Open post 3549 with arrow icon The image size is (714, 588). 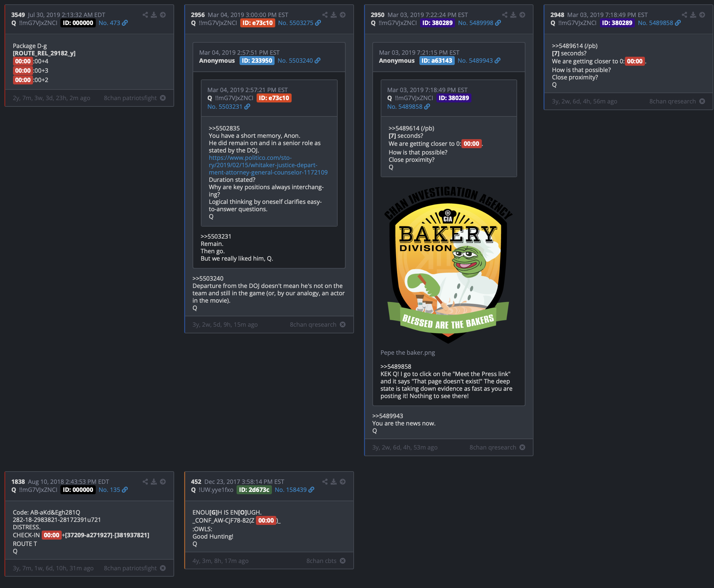tap(163, 15)
